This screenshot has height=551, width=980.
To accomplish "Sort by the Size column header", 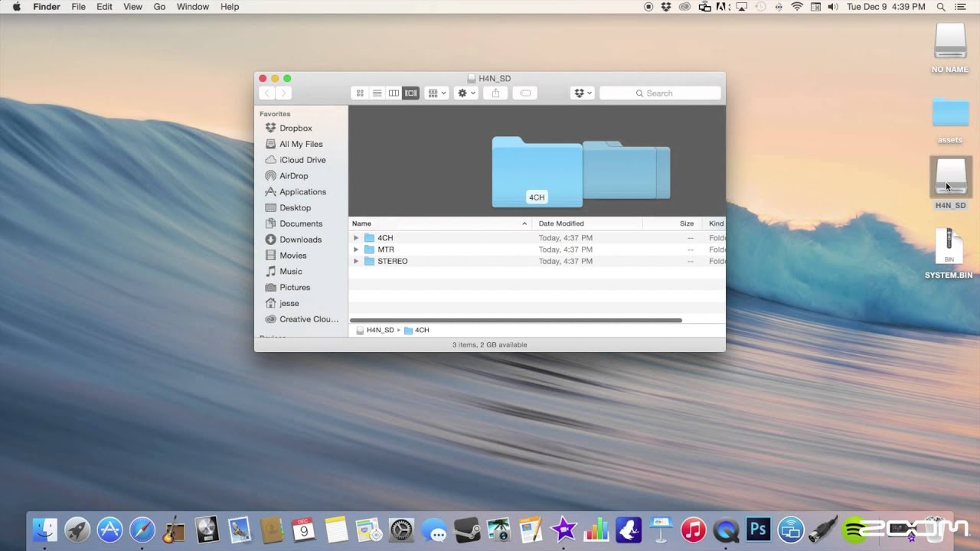I will click(671, 223).
